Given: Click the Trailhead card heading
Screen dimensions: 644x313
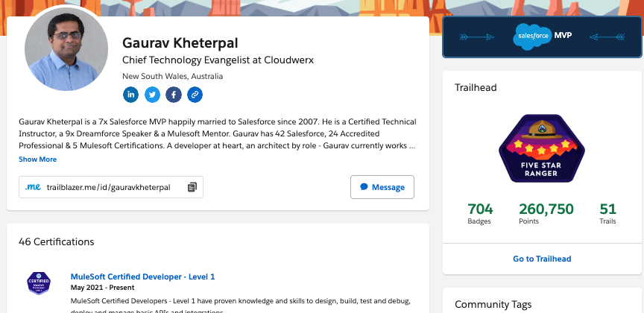Looking at the screenshot, I should 476,87.
